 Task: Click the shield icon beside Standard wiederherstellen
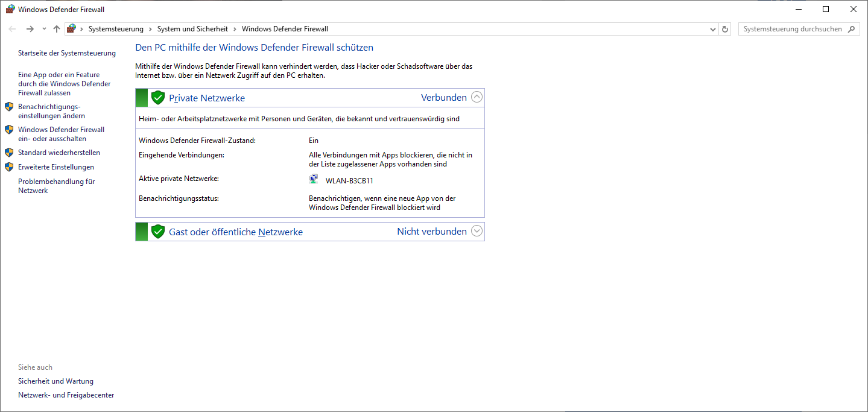(9, 153)
